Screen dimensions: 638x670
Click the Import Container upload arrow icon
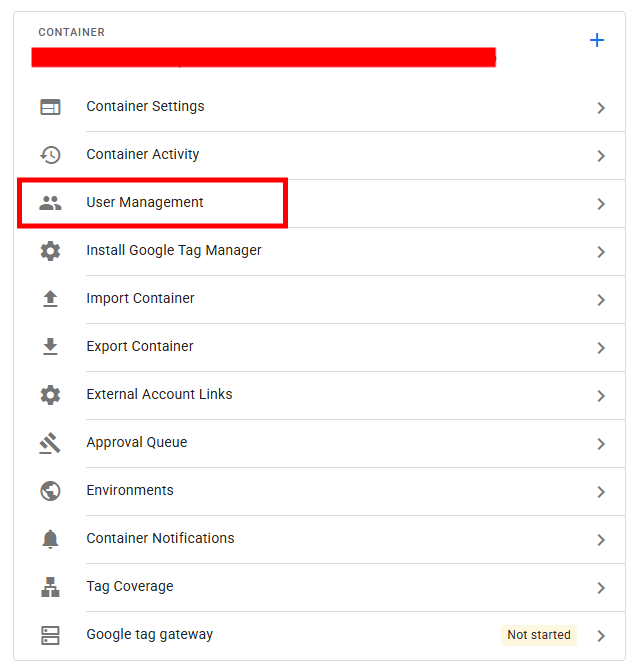[x=50, y=299]
